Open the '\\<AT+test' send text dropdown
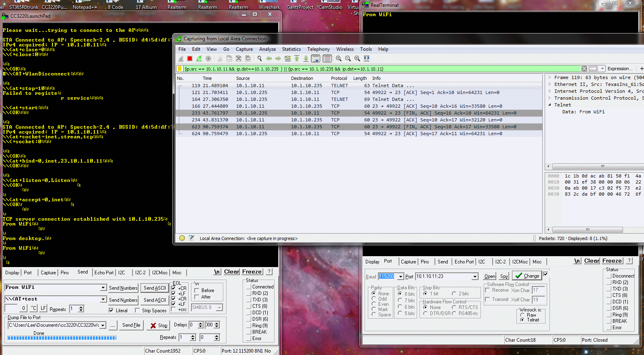This screenshot has width=644, height=355. pos(103,299)
